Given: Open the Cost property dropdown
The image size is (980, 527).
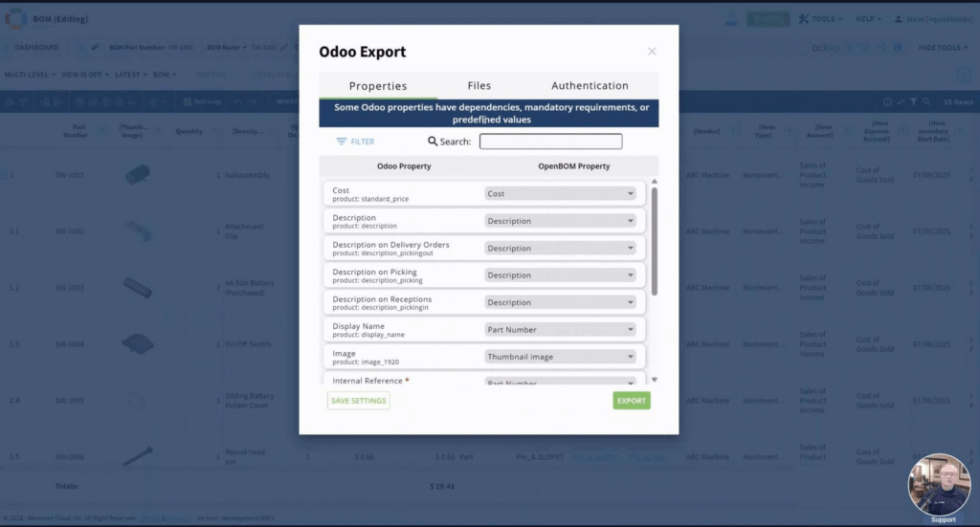Looking at the screenshot, I should click(x=560, y=193).
